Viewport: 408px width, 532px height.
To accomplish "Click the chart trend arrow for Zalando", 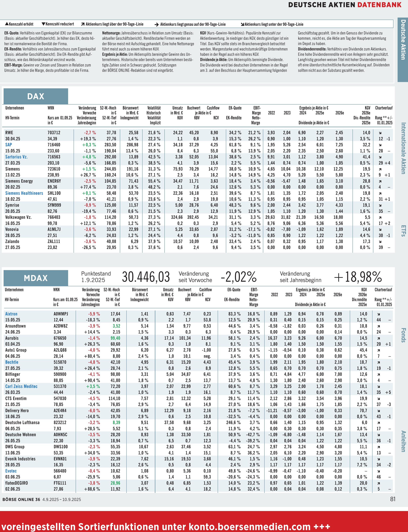I will (380, 242).
